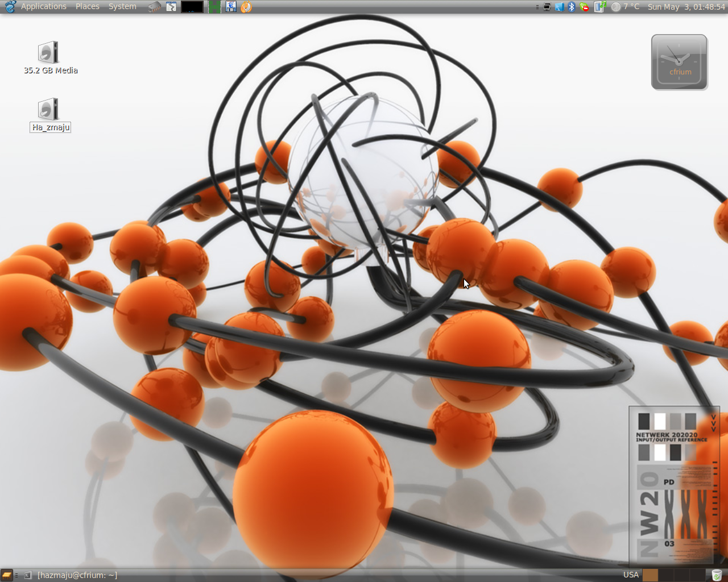728x582 pixels.
Task: Click the blue floppy disk launcher icon
Action: click(x=231, y=7)
